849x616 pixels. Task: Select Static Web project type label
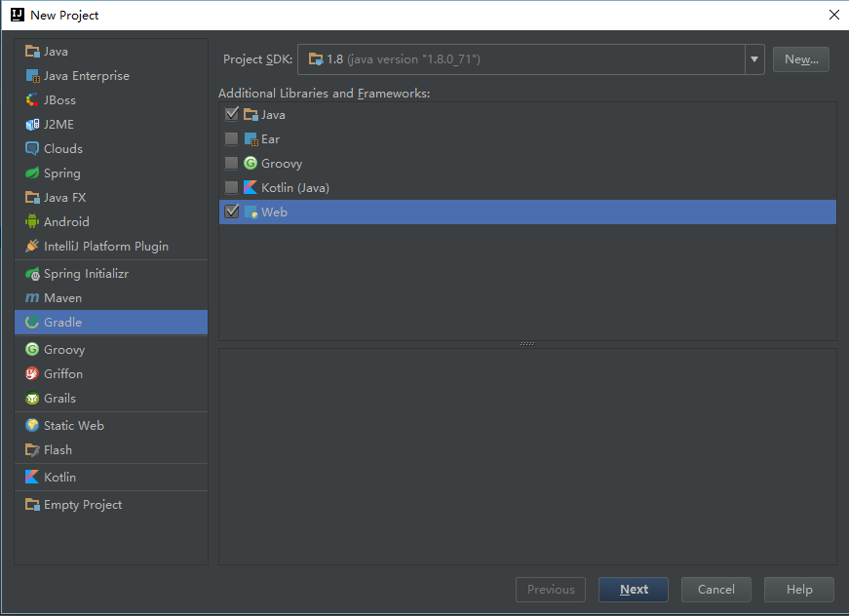(74, 426)
